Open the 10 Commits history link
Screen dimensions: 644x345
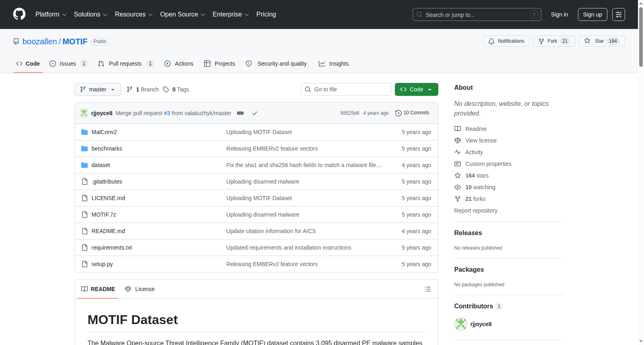(x=412, y=113)
